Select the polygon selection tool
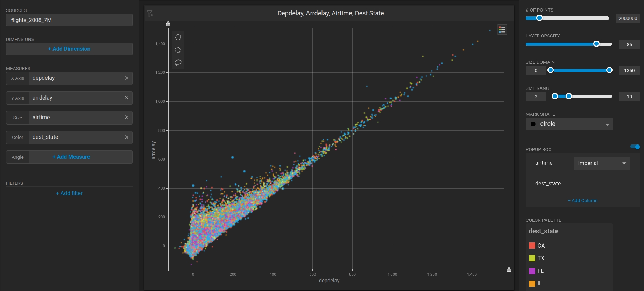The width and height of the screenshot is (644, 291). [x=178, y=50]
